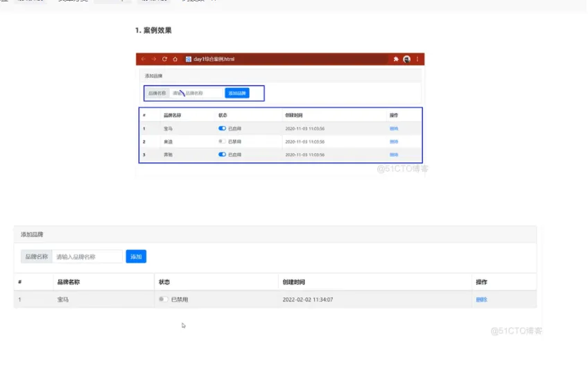The height and width of the screenshot is (368, 588).
Task: Toggle the 已启用 switch in example row 3
Action: pos(222,155)
